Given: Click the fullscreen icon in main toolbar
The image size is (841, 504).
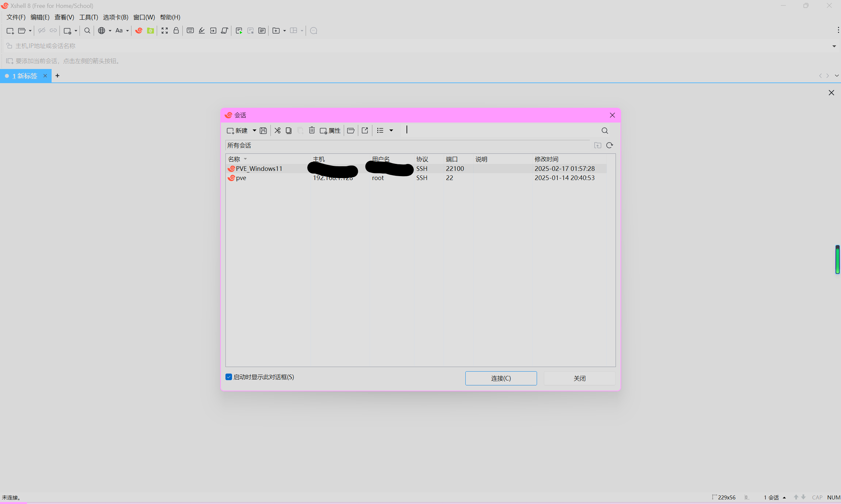Looking at the screenshot, I should point(165,31).
